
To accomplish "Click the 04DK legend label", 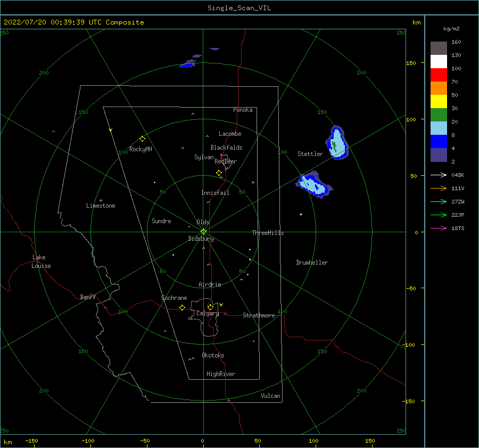I will [x=458, y=175].
